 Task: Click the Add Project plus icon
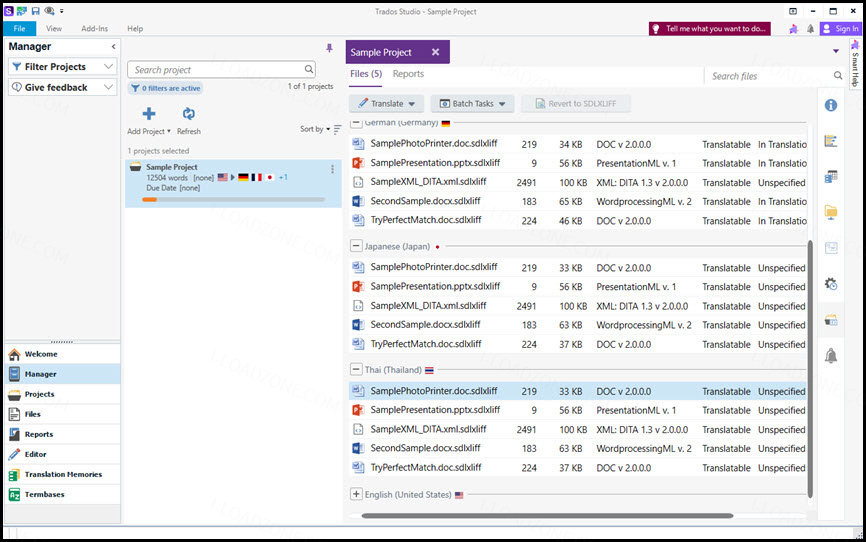[149, 114]
